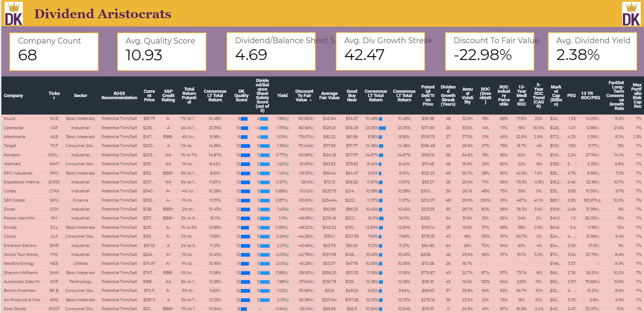Click Caterpillar's $129.21 average fair value

click(329, 128)
